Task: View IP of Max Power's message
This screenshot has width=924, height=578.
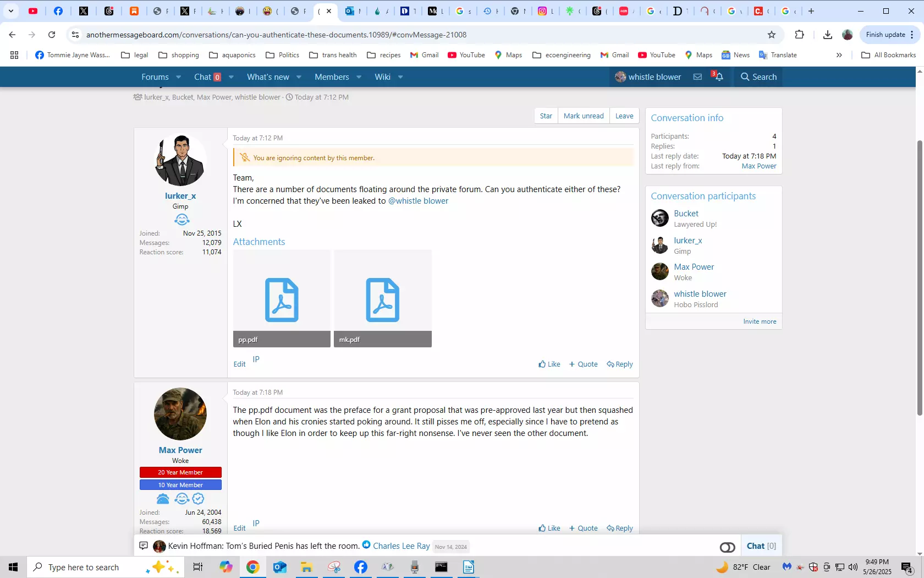Action: (x=256, y=524)
